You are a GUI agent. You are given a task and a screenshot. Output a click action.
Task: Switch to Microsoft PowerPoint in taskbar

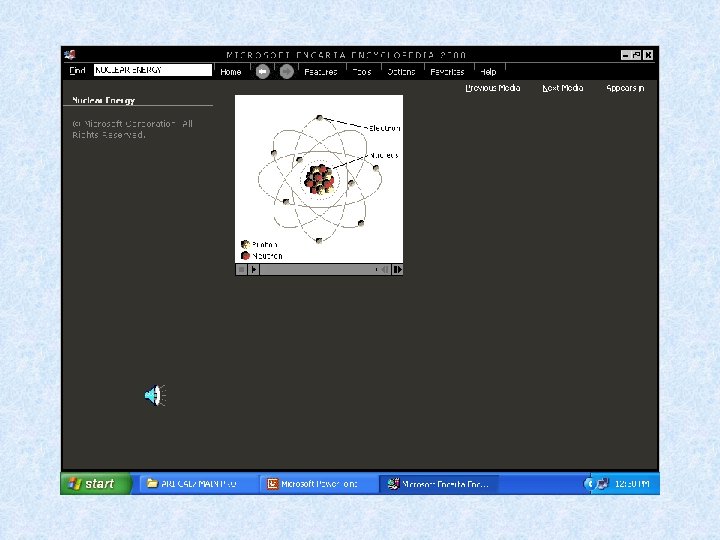318,484
